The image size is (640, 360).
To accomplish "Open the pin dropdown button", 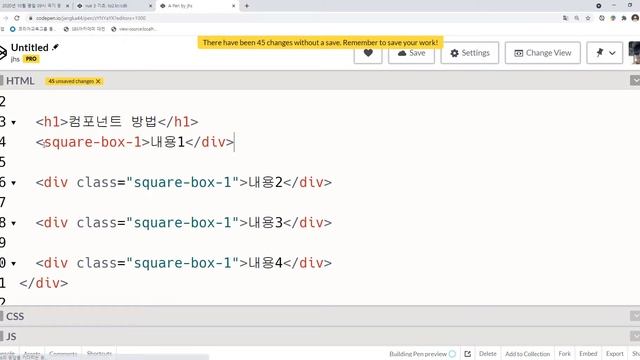I will click(605, 53).
